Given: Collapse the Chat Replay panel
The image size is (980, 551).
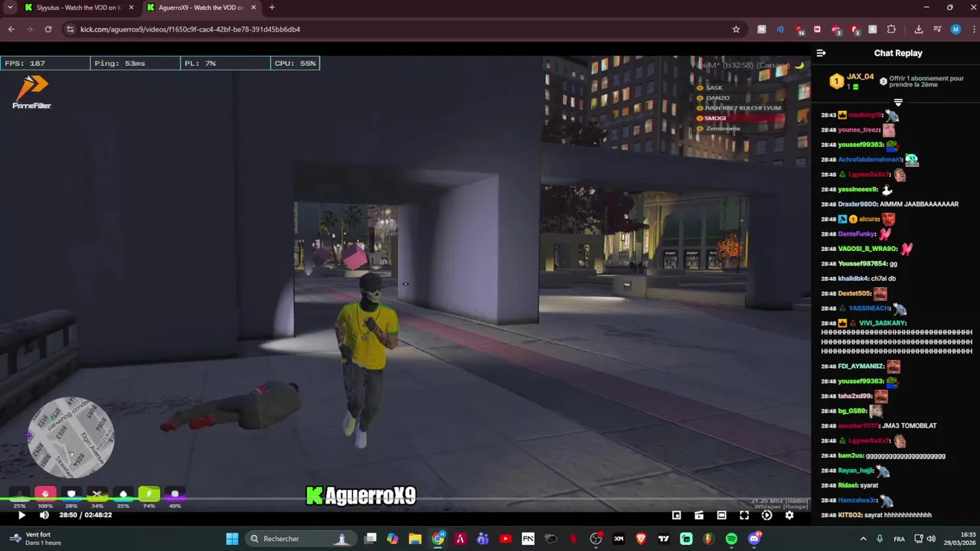Looking at the screenshot, I should (821, 53).
